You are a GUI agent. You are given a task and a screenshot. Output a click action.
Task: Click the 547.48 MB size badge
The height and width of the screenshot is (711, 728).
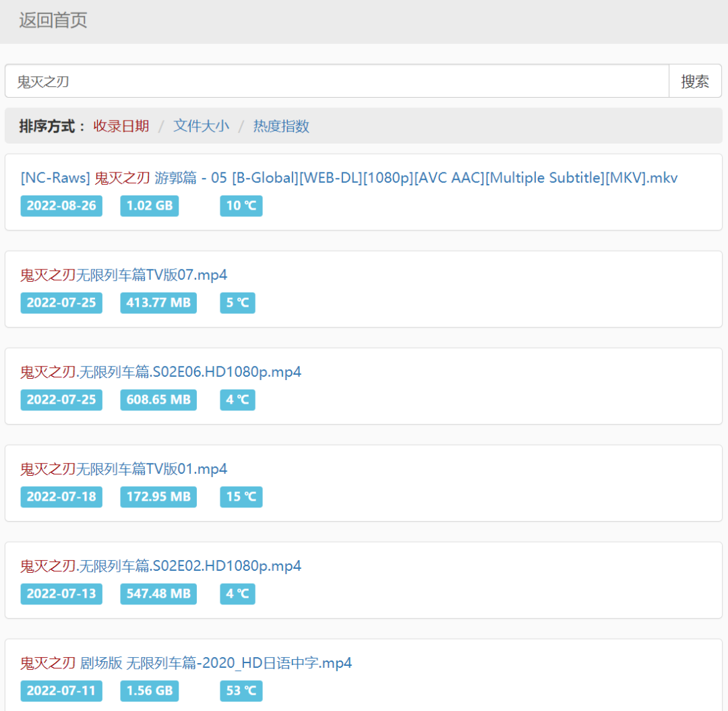(x=158, y=594)
